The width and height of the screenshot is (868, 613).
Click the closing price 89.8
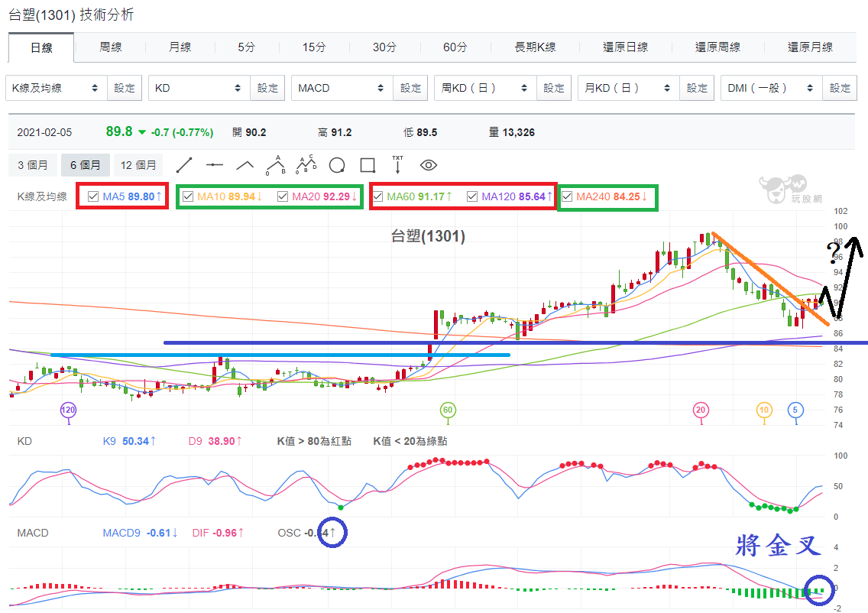coord(119,131)
